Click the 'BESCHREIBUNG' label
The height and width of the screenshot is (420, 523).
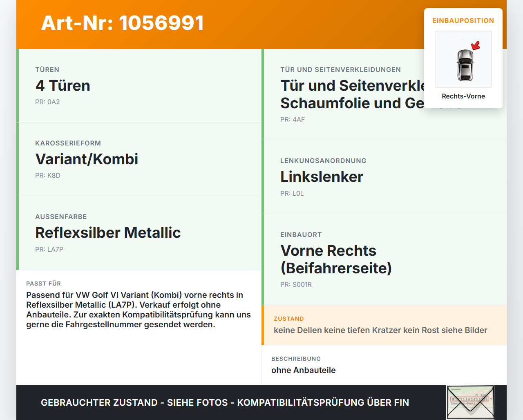point(296,359)
